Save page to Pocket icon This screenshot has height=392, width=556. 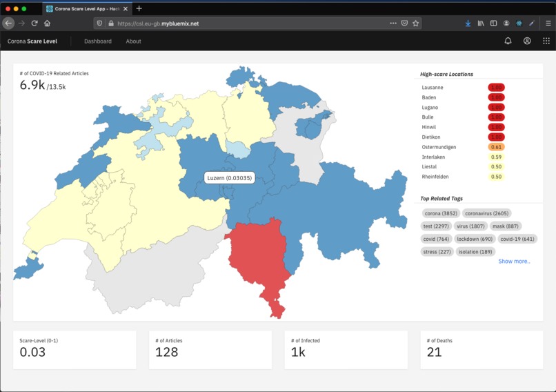coord(404,23)
